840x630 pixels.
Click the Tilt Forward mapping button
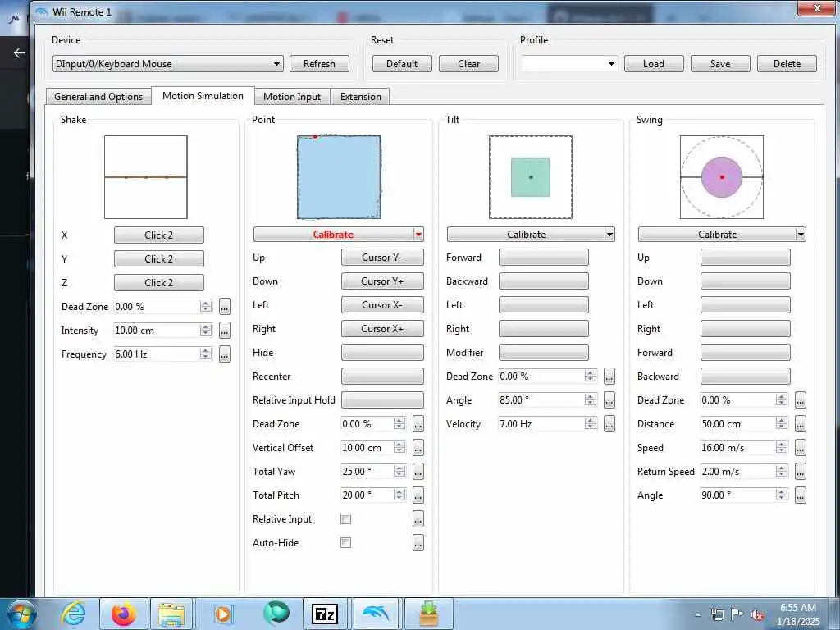[543, 257]
